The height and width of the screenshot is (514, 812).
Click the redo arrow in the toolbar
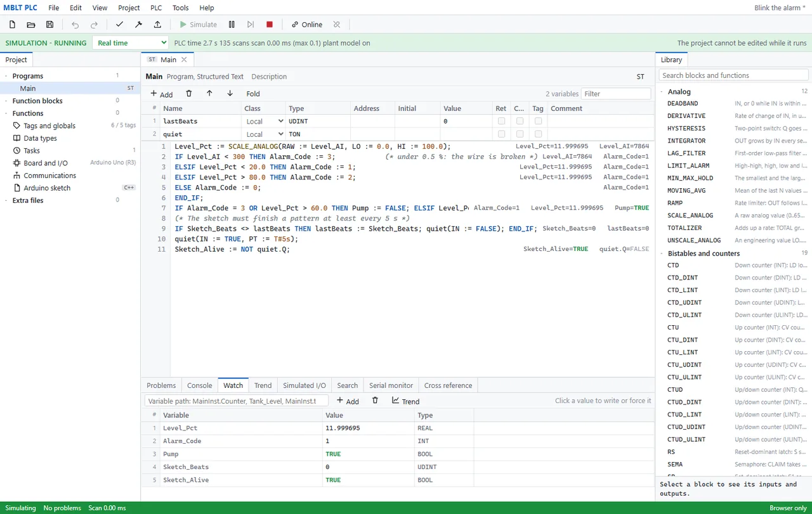(x=95, y=25)
